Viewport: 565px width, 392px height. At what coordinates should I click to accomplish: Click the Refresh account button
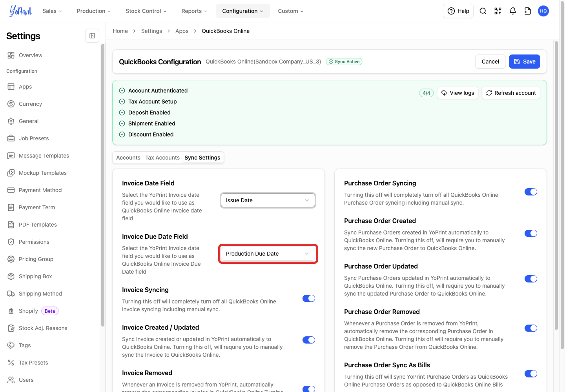[x=511, y=93]
